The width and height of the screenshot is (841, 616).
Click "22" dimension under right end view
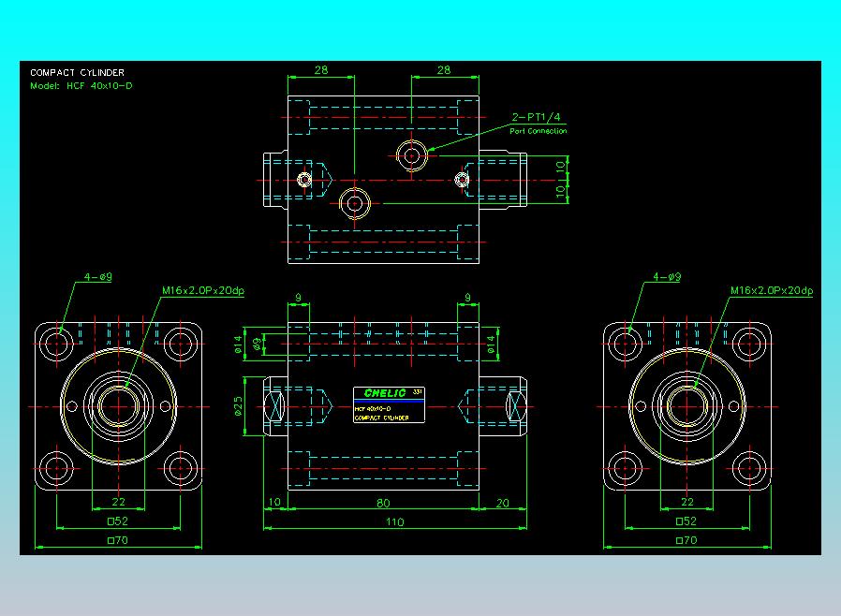pos(687,502)
